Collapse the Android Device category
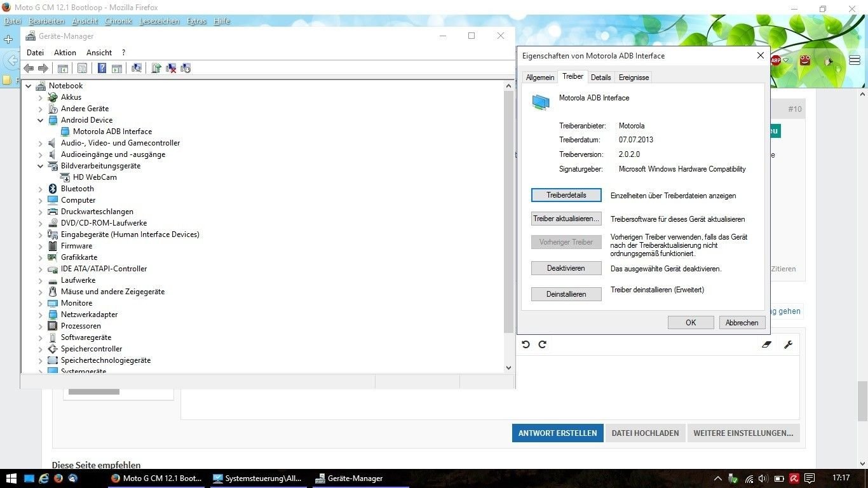Image resolution: width=868 pixels, height=488 pixels. point(40,120)
